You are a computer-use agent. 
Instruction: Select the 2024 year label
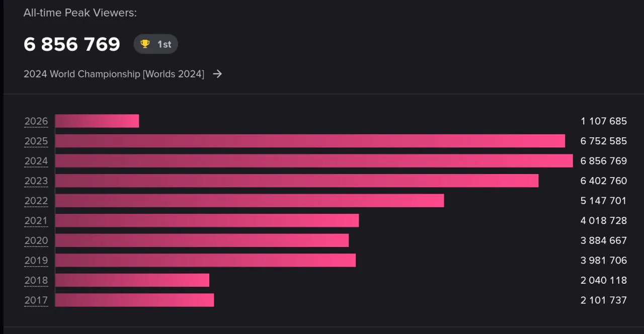36,161
